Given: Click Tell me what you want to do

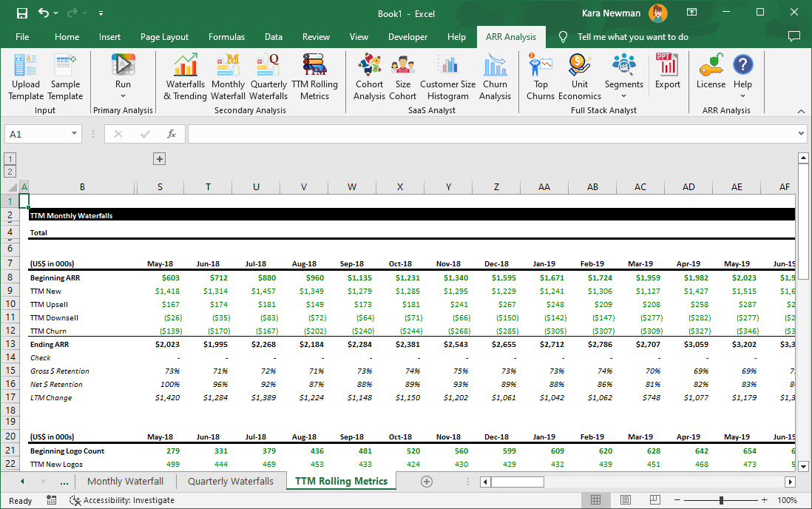Looking at the screenshot, I should coord(632,36).
